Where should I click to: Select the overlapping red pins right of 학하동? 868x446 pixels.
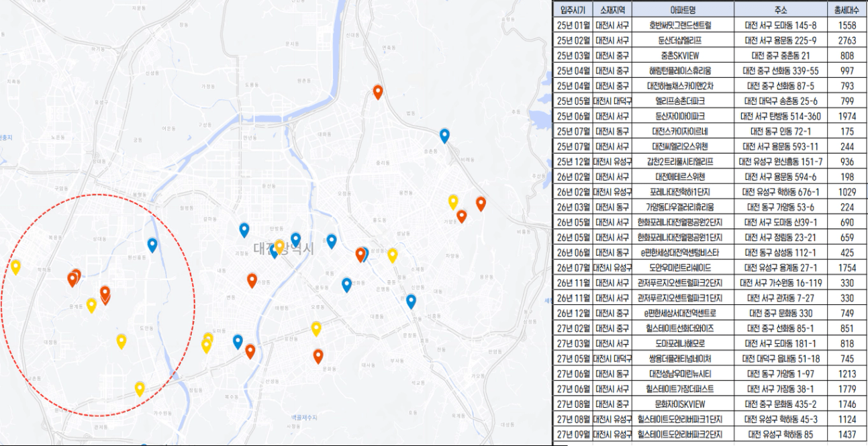(74, 278)
